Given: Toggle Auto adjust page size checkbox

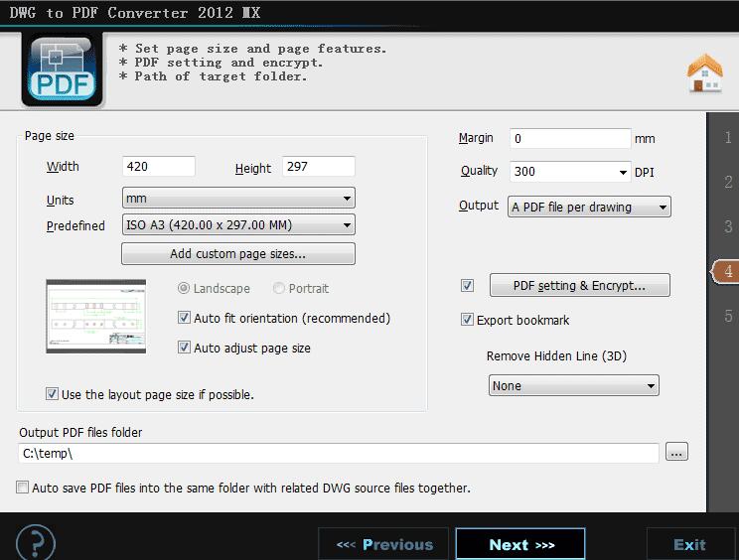Looking at the screenshot, I should click(184, 348).
